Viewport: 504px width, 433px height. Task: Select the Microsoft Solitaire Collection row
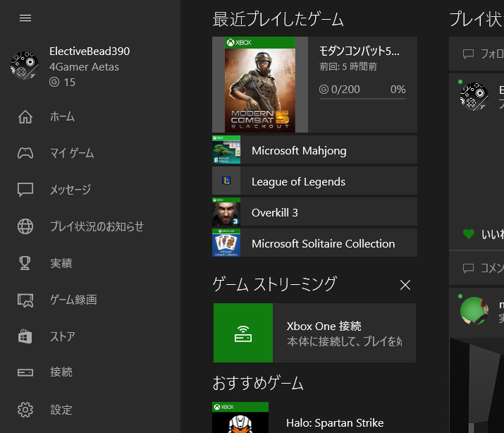314,243
